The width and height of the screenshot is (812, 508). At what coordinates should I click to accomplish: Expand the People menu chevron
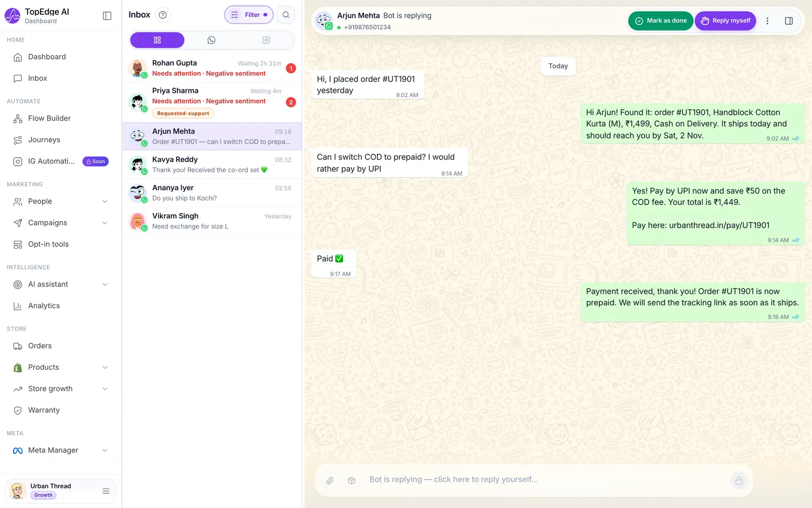click(105, 202)
